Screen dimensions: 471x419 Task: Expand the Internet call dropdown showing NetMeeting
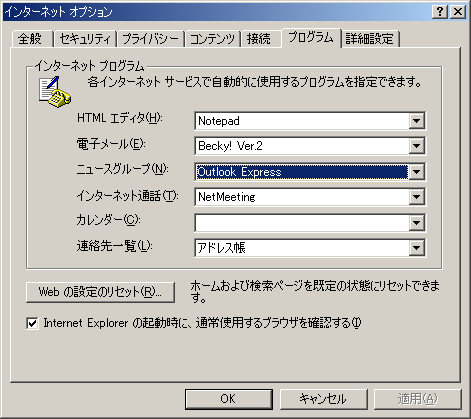(x=416, y=197)
